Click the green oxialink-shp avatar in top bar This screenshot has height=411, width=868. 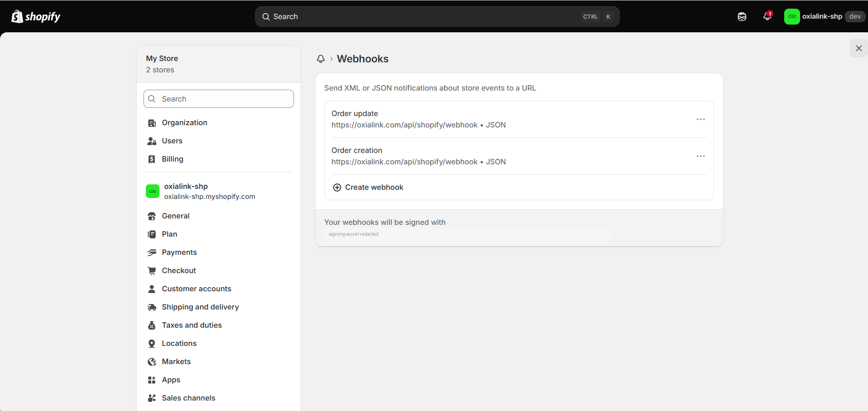pyautogui.click(x=792, y=16)
